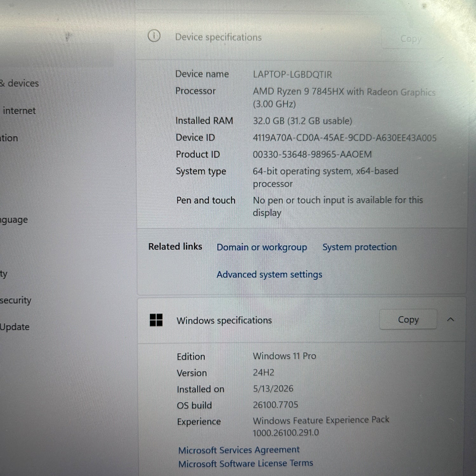This screenshot has width=476, height=476.
Task: Click the Windows specifications heading
Action: [224, 321]
